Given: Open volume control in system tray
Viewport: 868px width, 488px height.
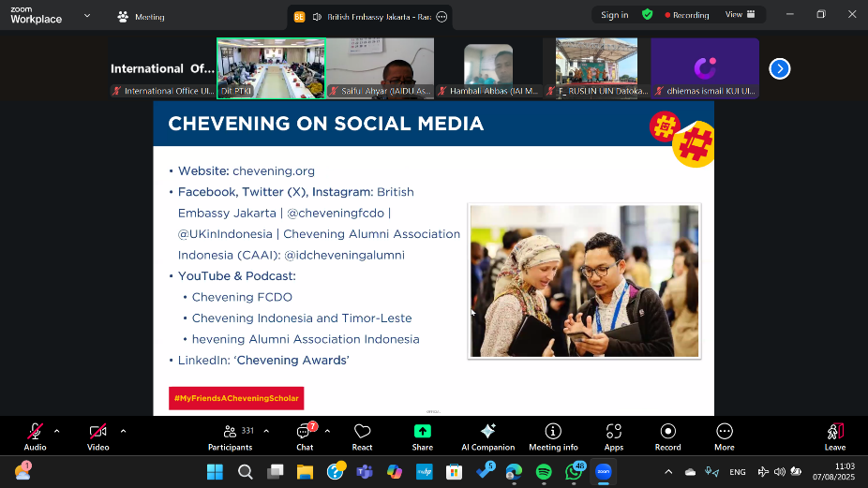Looking at the screenshot, I should click(780, 472).
